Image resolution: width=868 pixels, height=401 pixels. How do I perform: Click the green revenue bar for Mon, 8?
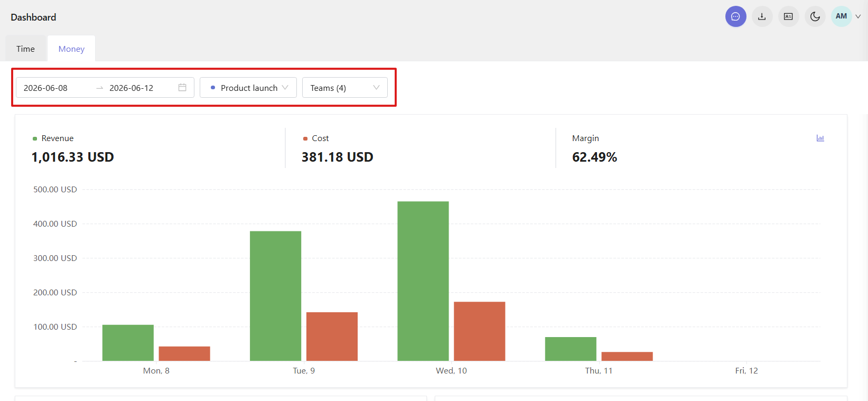pyautogui.click(x=128, y=343)
